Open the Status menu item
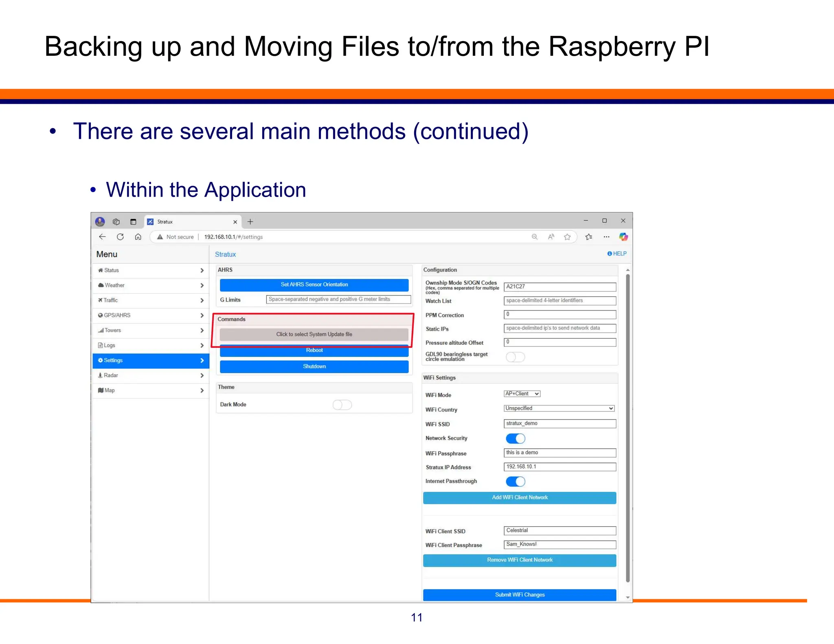 pos(151,270)
